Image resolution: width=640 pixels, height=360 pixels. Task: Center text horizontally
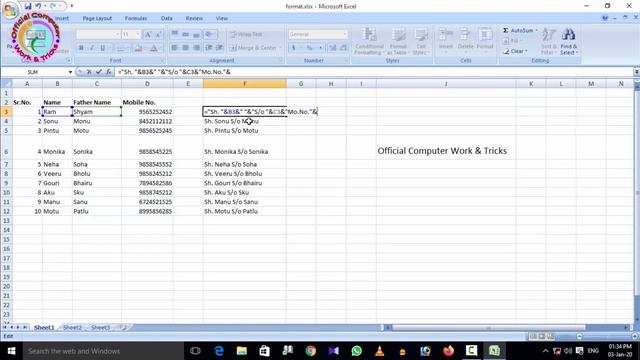pyautogui.click(x=185, y=48)
